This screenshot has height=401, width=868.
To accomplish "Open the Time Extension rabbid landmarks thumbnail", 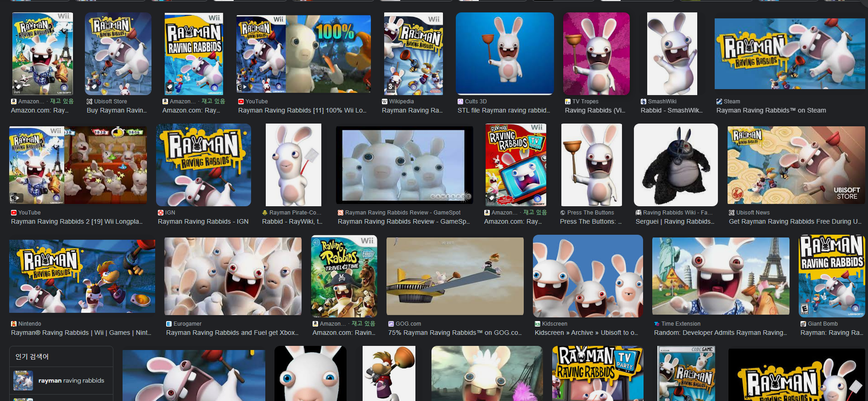I will click(x=721, y=276).
